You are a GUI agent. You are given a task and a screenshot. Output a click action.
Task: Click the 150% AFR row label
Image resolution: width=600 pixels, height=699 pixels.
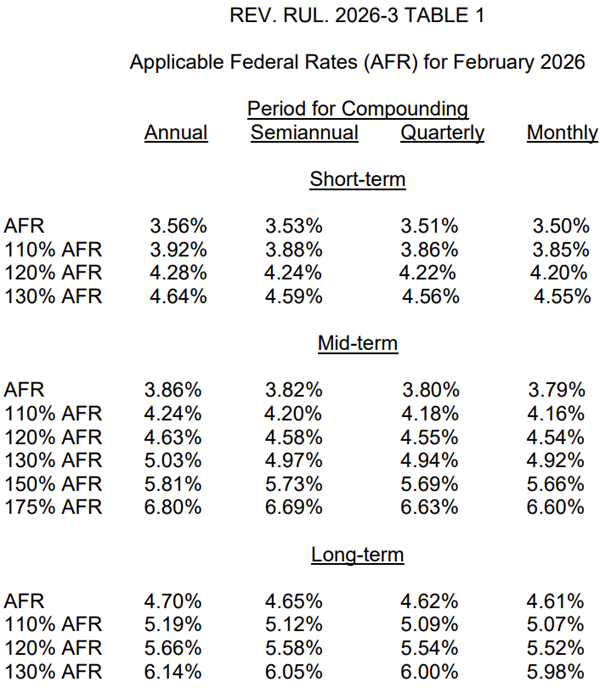tap(53, 483)
